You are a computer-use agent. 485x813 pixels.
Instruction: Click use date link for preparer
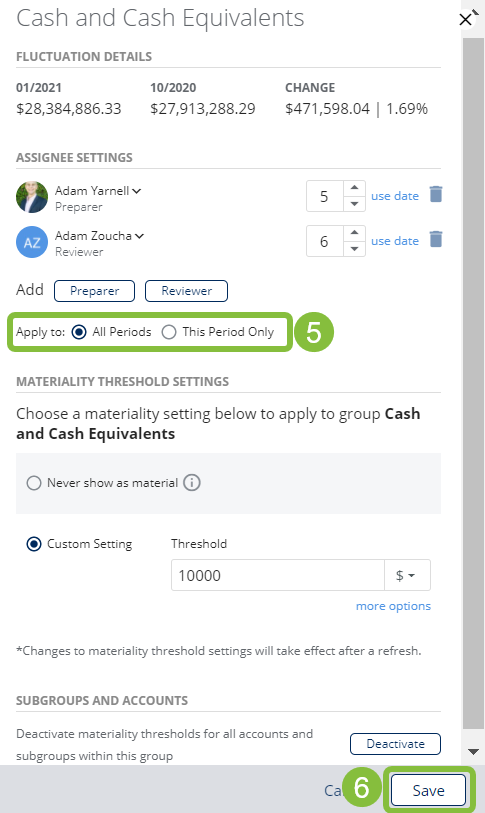click(x=395, y=196)
